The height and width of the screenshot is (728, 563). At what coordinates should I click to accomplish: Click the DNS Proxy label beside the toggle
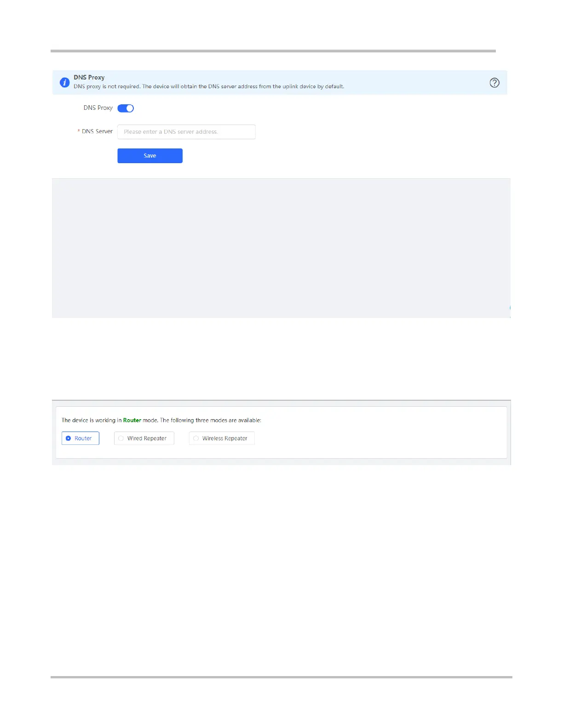pyautogui.click(x=98, y=108)
